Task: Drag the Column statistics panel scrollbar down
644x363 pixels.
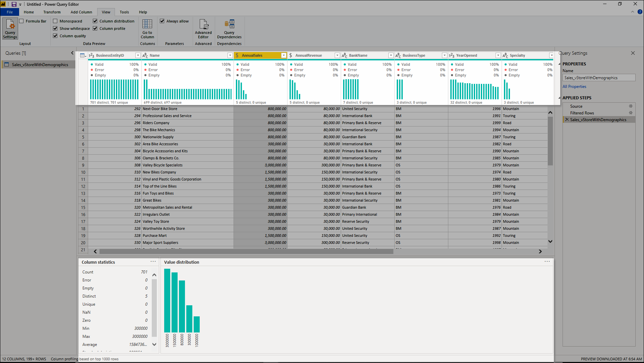Action: [153, 346]
